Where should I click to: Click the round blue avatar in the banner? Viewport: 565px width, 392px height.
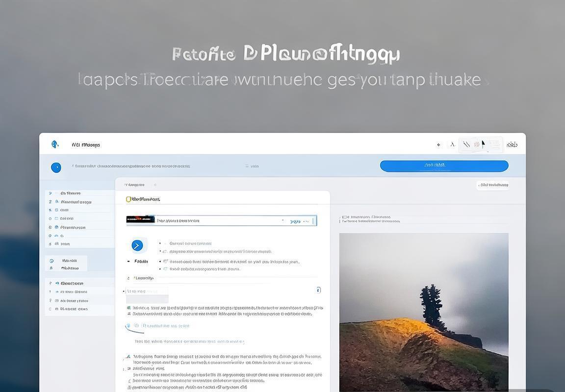tap(56, 168)
